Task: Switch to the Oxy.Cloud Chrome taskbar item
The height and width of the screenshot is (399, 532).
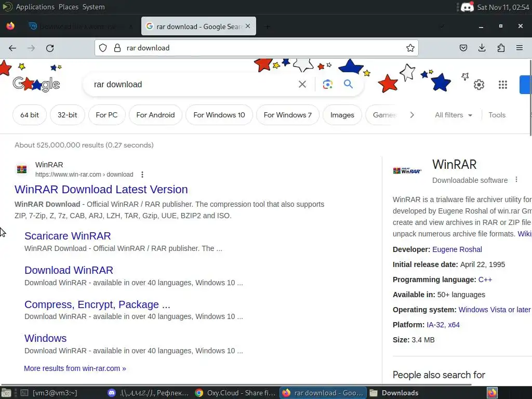Action: [x=235, y=393]
